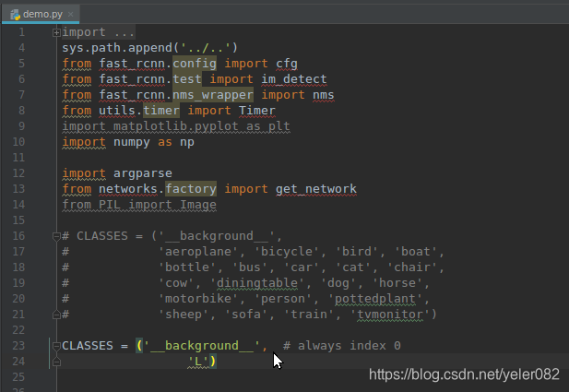Click 'numpy' on line 10

[131, 142]
